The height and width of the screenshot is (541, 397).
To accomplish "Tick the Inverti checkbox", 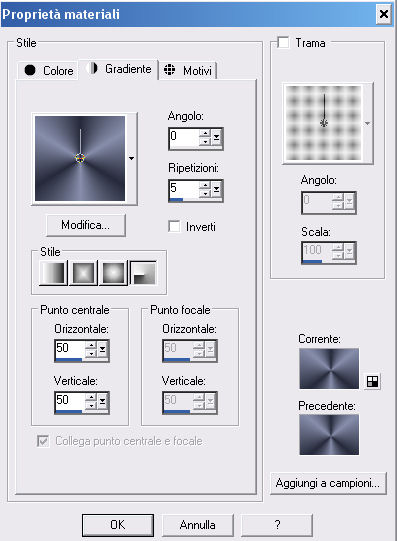I will pos(174,226).
